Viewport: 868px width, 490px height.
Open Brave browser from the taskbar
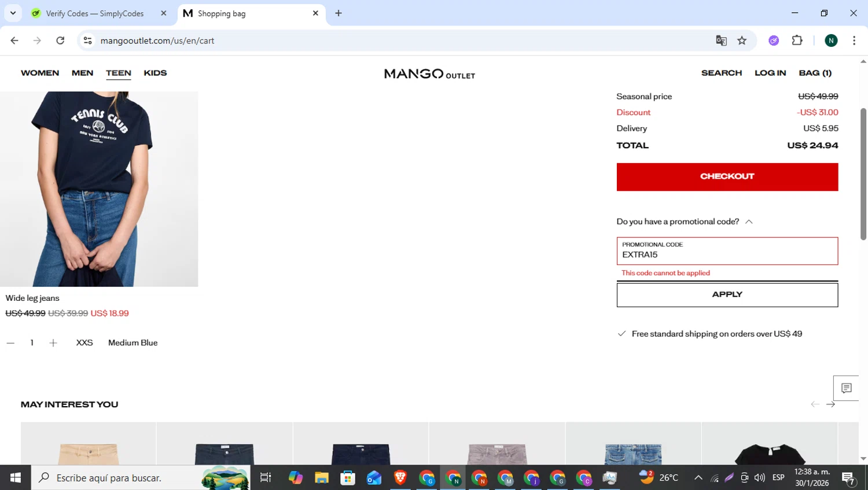click(400, 477)
